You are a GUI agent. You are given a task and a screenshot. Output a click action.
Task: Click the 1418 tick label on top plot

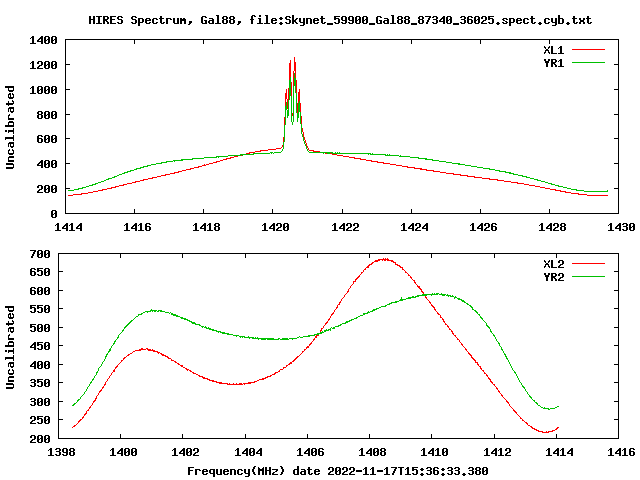point(206,227)
